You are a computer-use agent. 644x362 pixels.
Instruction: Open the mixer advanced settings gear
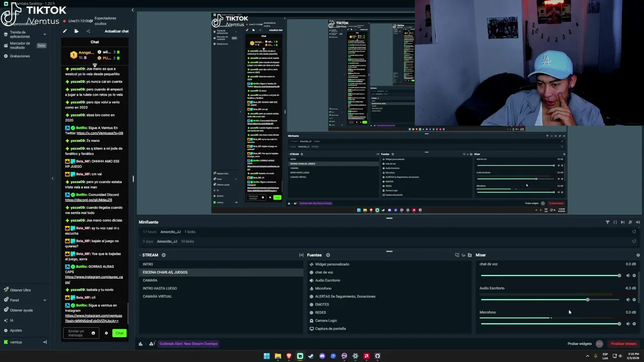(x=638, y=255)
